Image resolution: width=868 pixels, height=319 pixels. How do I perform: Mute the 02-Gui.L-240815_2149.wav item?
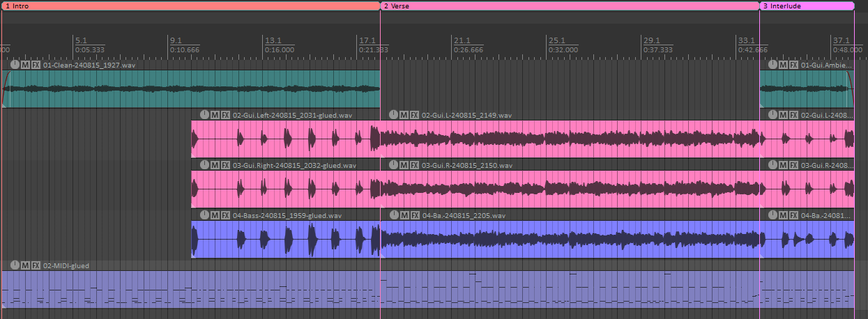404,115
